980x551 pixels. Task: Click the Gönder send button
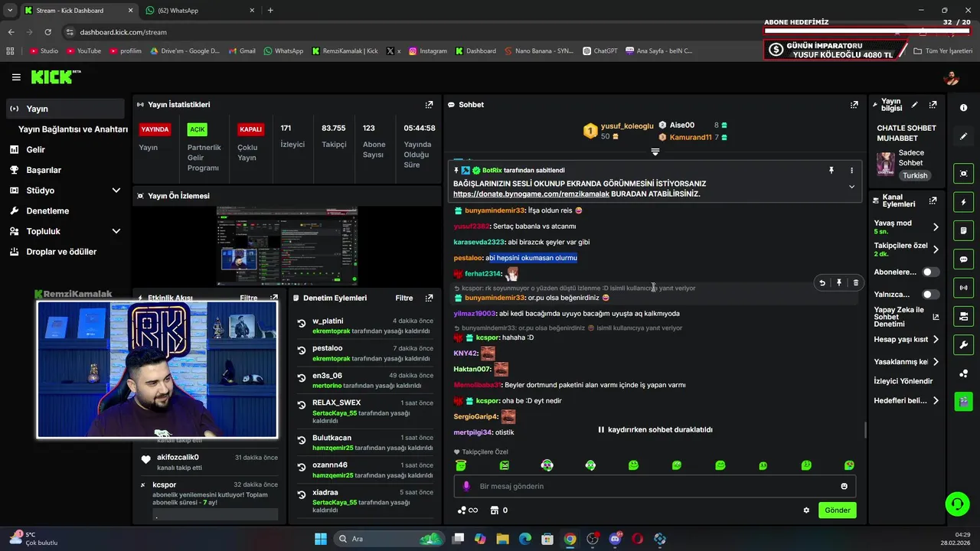pos(837,510)
